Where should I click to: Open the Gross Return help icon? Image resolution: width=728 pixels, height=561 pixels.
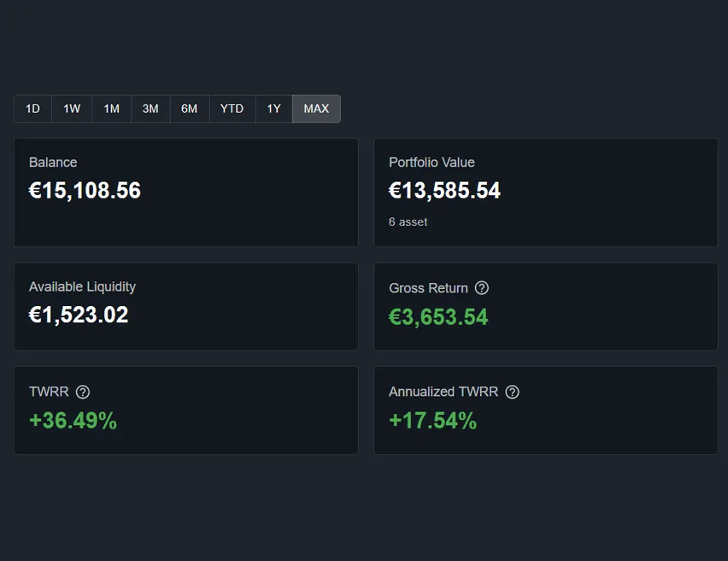481,288
